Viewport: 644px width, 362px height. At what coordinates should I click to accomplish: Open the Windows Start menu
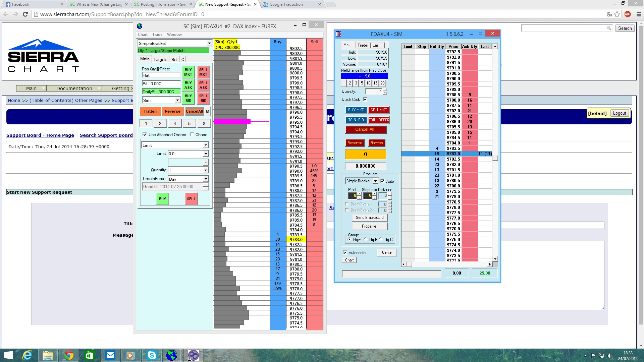(x=8, y=355)
